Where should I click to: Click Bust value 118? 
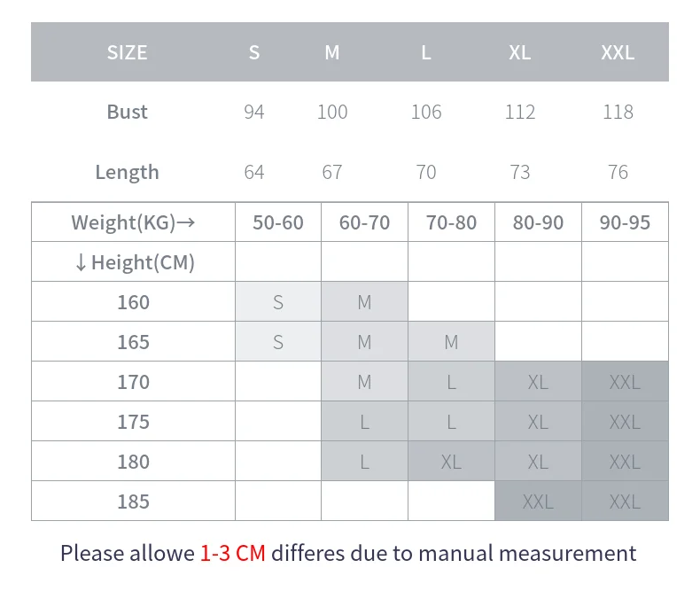[x=618, y=112]
